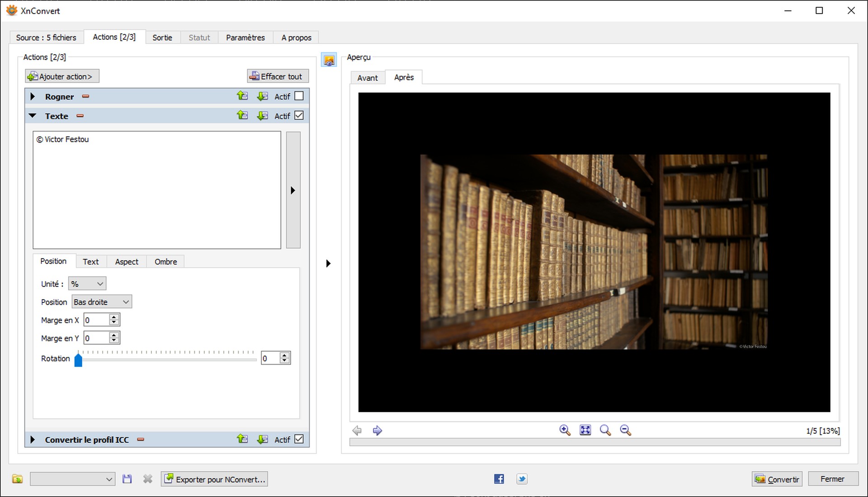
Task: Move the Texte action up
Action: click(242, 115)
